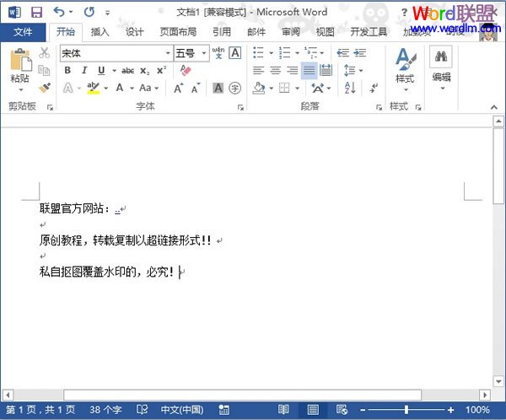Viewport: 506px width, 420px height.
Task: Apply yellow text highlight color
Action: tap(94, 88)
